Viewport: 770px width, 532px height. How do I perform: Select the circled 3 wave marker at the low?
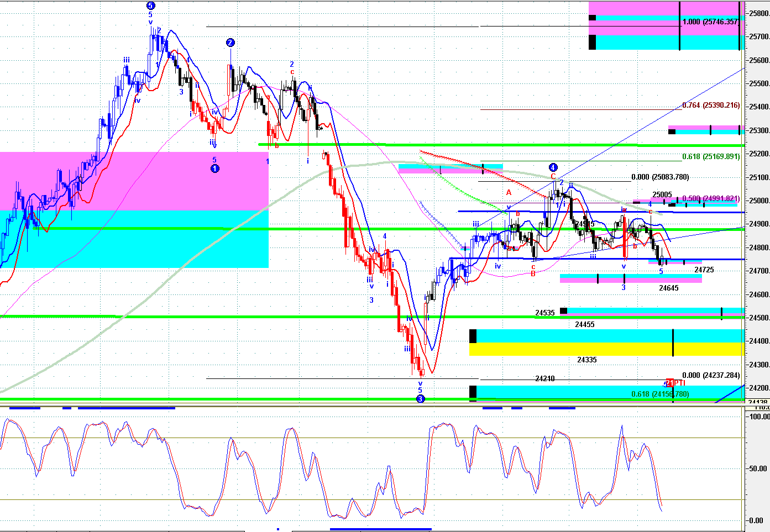(420, 398)
